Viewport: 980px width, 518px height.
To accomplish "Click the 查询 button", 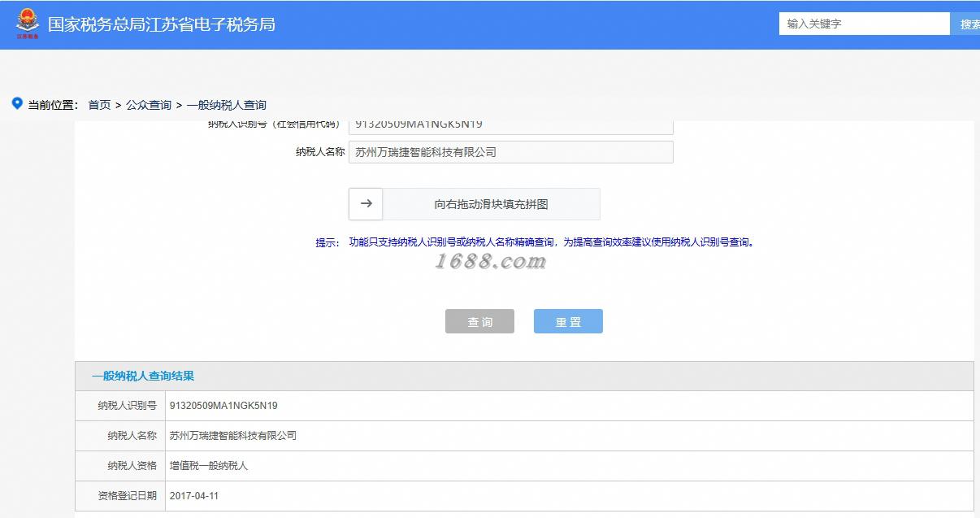I will click(x=479, y=321).
